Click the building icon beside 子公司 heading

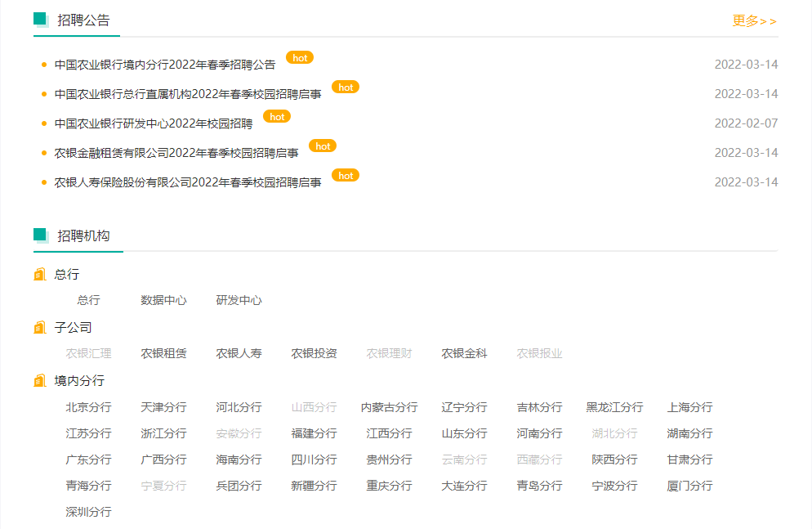tap(40, 328)
